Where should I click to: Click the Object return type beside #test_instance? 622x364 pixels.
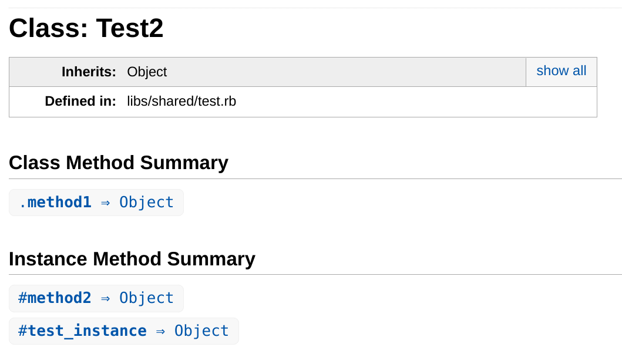point(201,331)
